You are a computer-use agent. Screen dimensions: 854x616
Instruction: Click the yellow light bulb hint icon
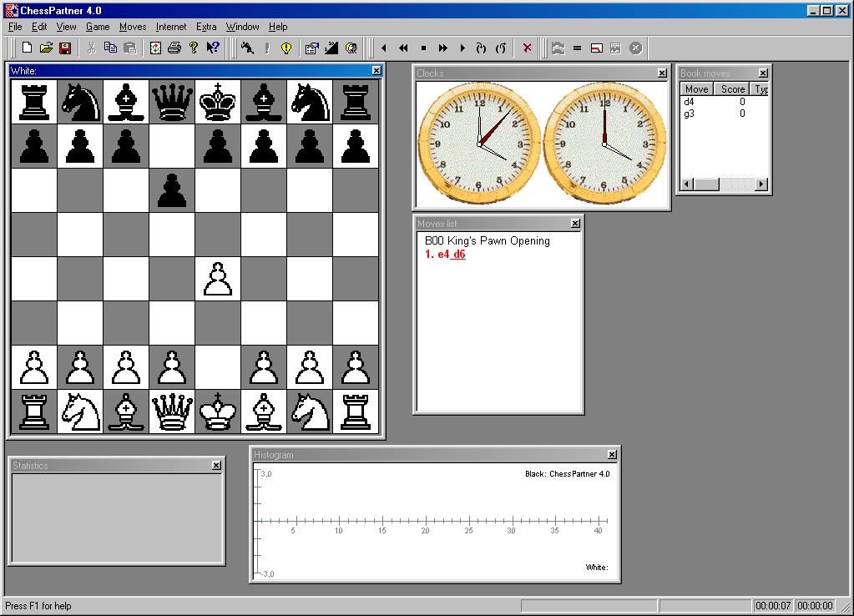[286, 48]
